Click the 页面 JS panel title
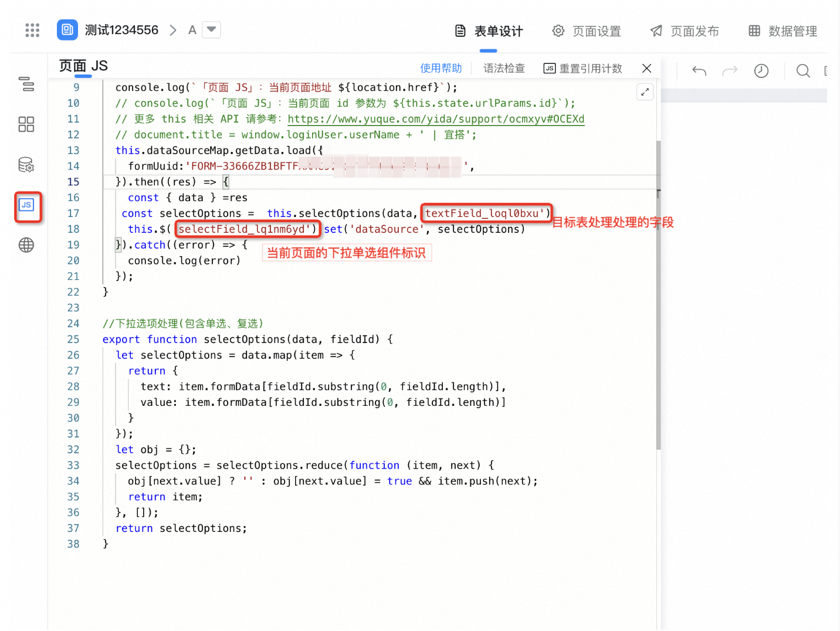This screenshot has height=631, width=840. [83, 66]
